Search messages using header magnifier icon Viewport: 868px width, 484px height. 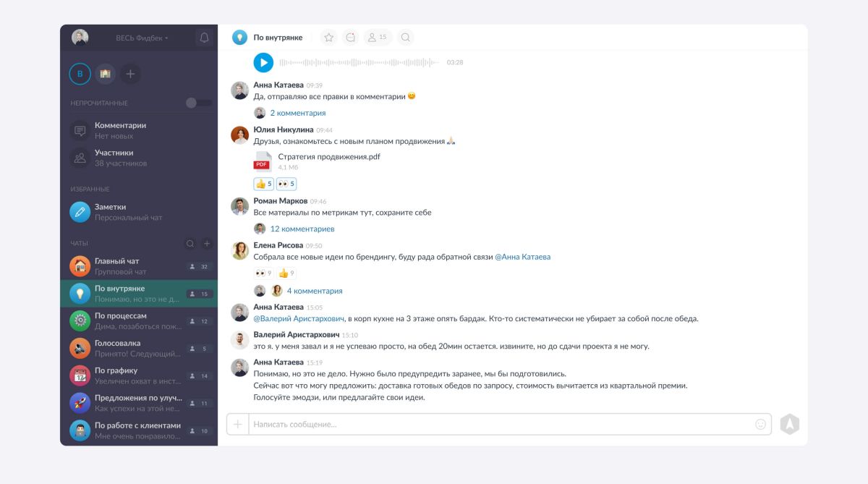pos(405,38)
